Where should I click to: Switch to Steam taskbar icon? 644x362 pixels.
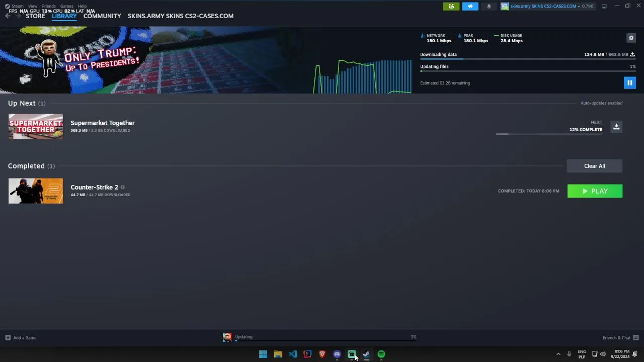(x=366, y=354)
